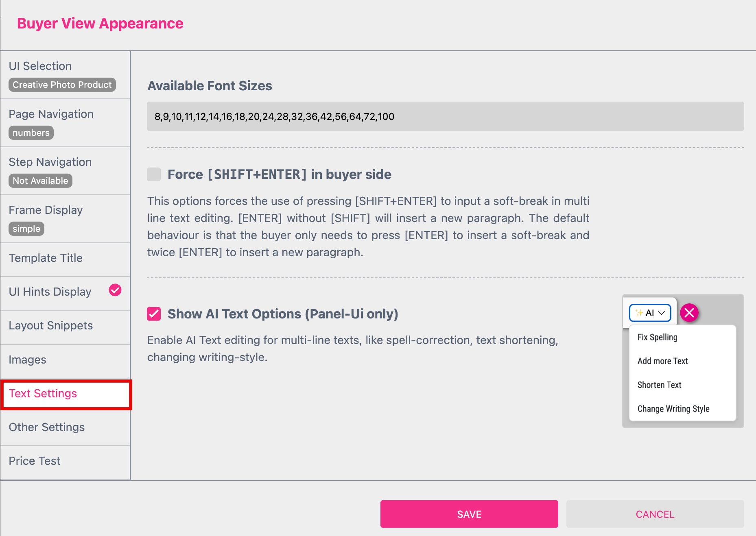The height and width of the screenshot is (536, 756).
Task: Open the AI text actions dropdown
Action: coord(649,313)
